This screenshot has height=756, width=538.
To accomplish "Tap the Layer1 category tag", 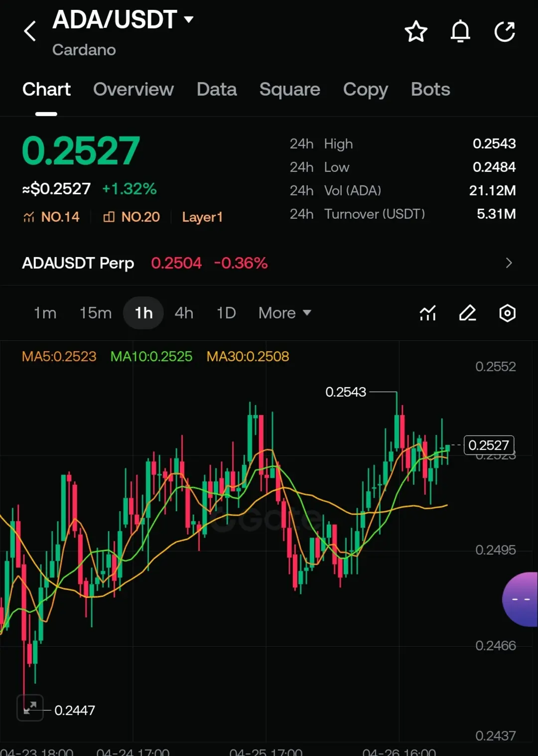I will pyautogui.click(x=202, y=217).
